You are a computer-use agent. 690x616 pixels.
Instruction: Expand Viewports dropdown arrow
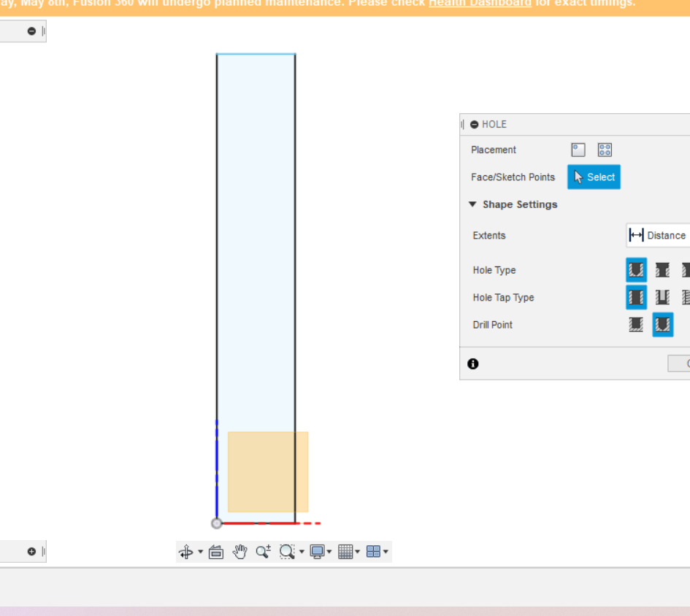click(x=386, y=551)
